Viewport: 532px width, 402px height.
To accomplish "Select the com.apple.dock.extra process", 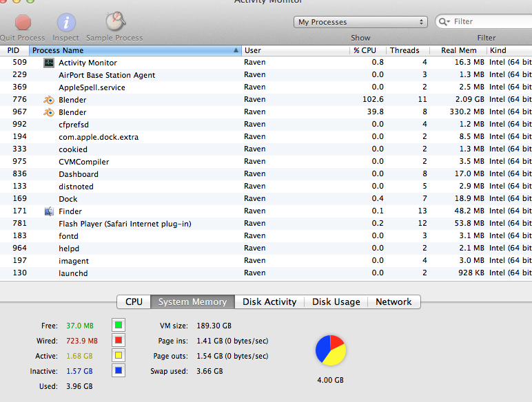I will click(266, 137).
